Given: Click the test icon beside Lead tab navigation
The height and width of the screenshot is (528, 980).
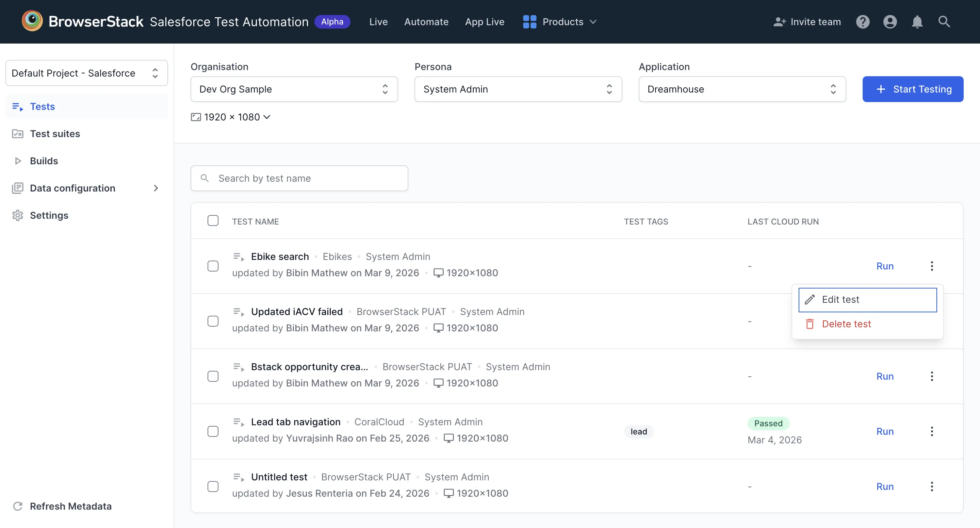Looking at the screenshot, I should 239,422.
